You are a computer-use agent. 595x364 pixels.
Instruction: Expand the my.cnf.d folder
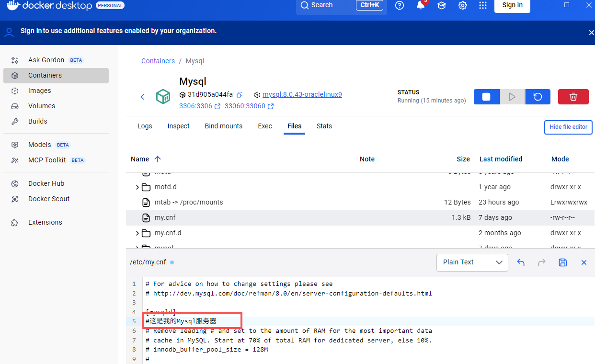[x=137, y=233]
